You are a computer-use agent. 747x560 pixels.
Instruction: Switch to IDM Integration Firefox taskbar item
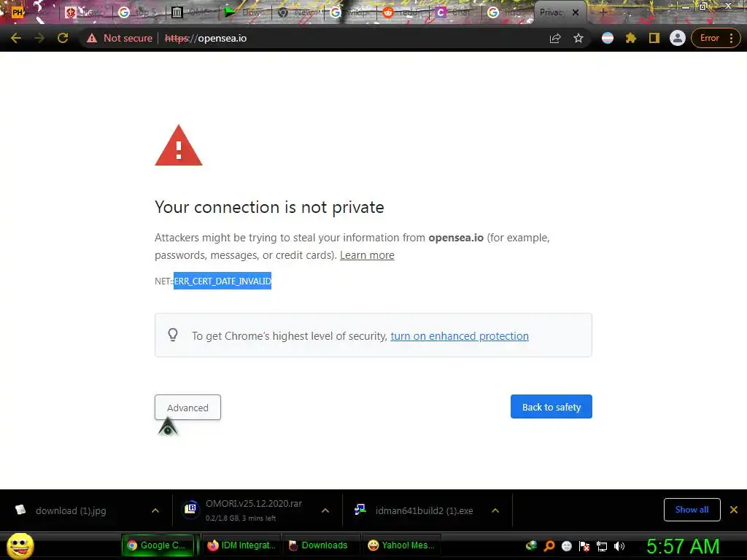pos(241,545)
